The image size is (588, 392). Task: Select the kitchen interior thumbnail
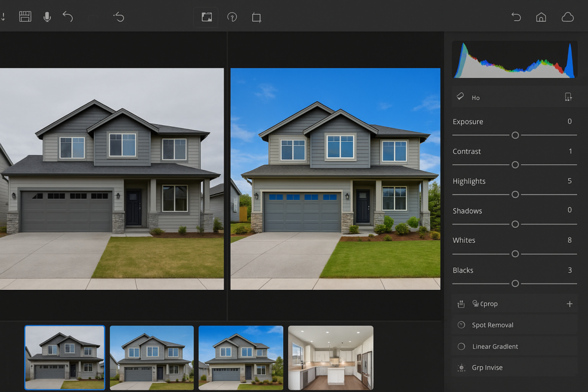[x=331, y=357]
